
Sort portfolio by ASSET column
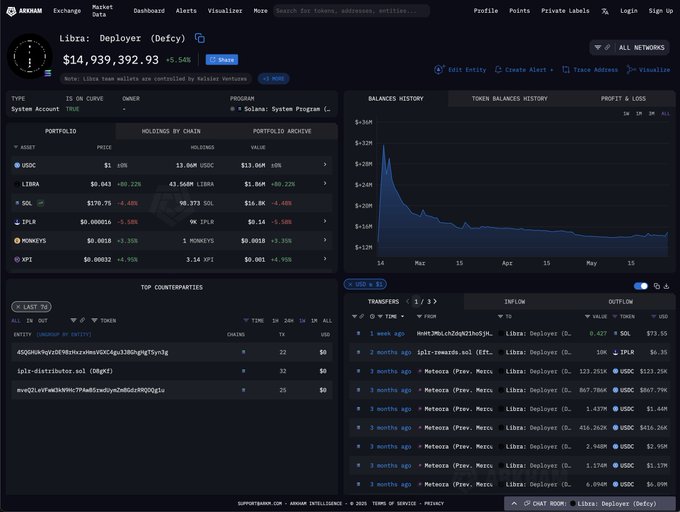point(25,147)
